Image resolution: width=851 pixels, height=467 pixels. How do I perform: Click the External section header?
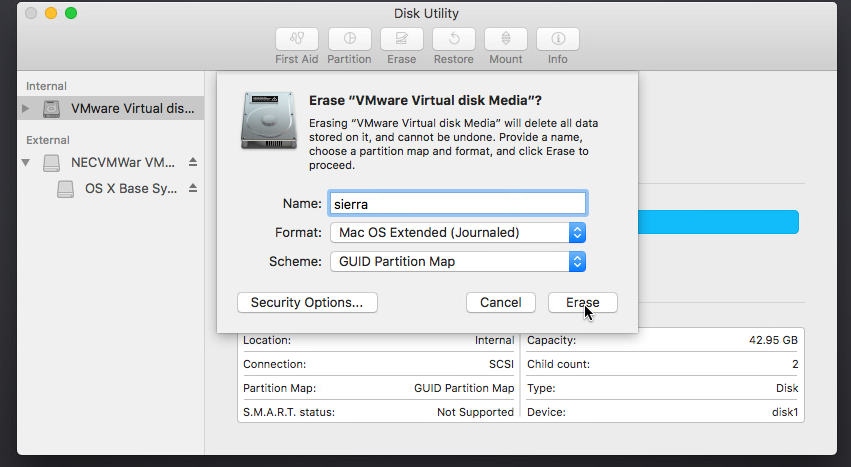tap(48, 140)
